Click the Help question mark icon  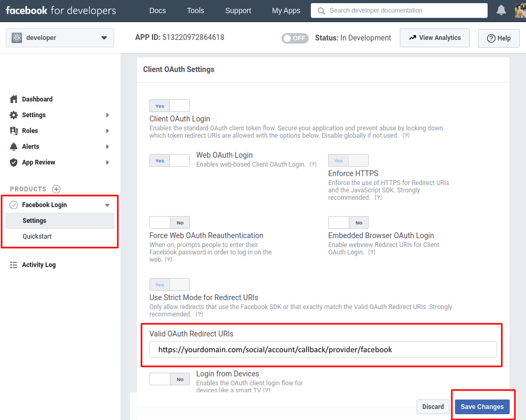(491, 38)
